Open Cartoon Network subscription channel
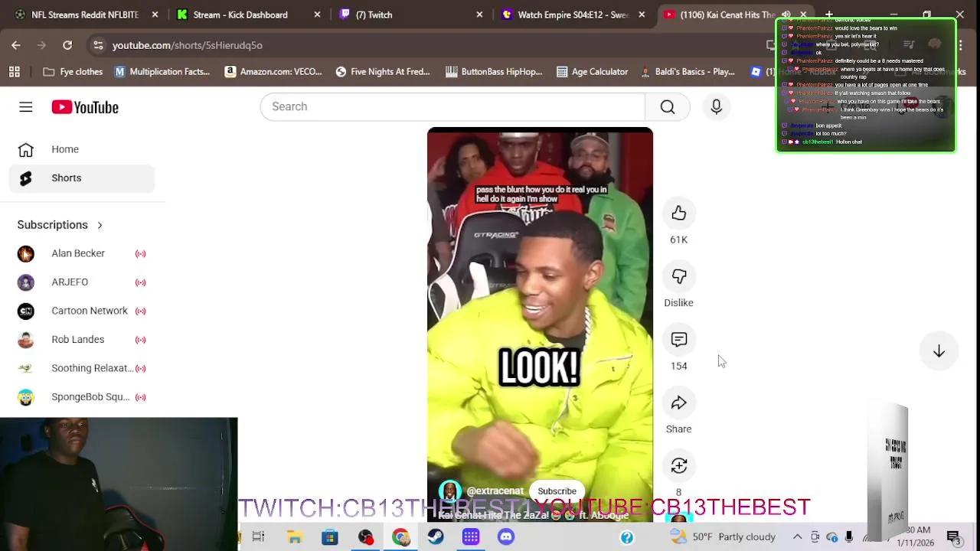 [x=82, y=311]
